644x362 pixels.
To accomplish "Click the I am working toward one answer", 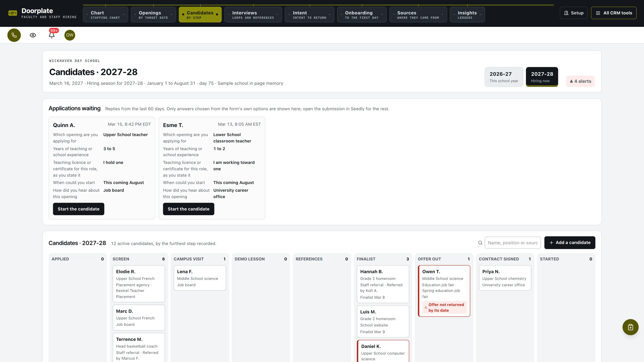I will point(234,166).
